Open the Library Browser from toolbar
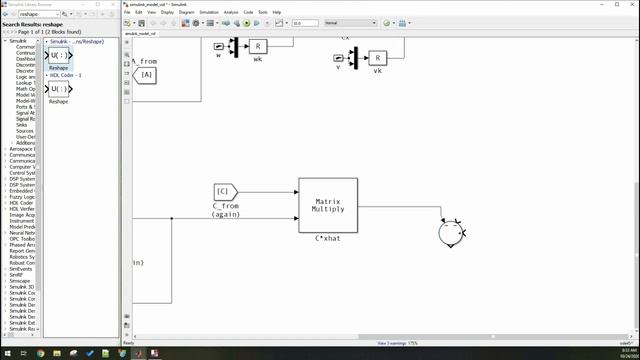Screen dimensions: 640x360 [185, 23]
